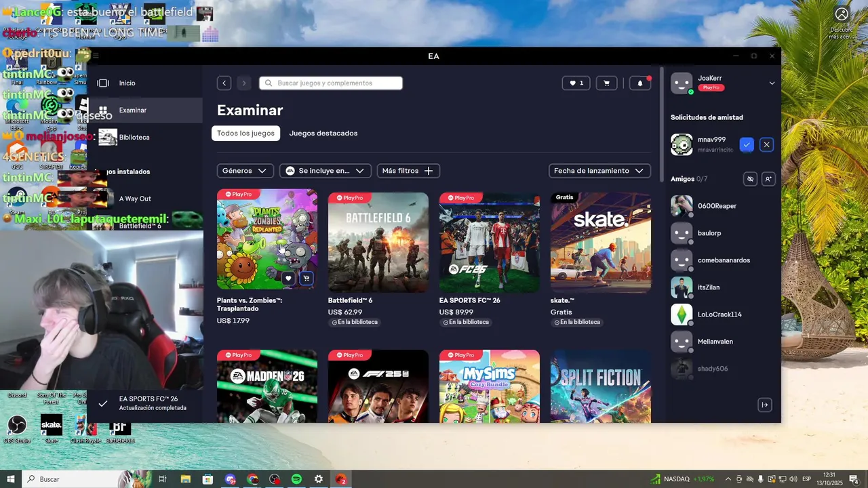Open OBS Studio desktop shortcut
This screenshot has height=488, width=868.
pyautogui.click(x=17, y=429)
